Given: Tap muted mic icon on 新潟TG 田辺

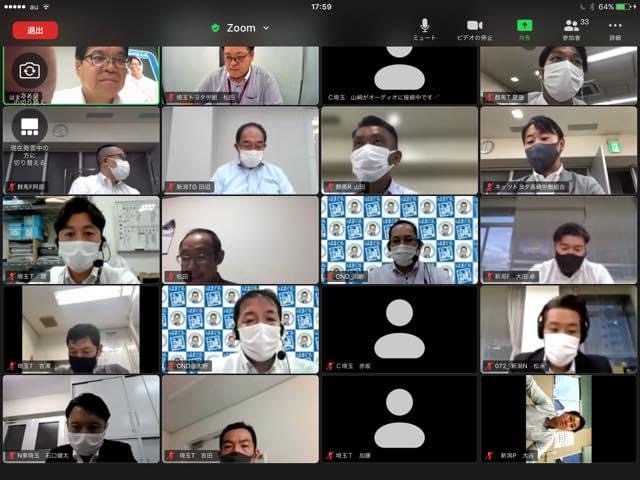Looking at the screenshot, I should tap(171, 187).
